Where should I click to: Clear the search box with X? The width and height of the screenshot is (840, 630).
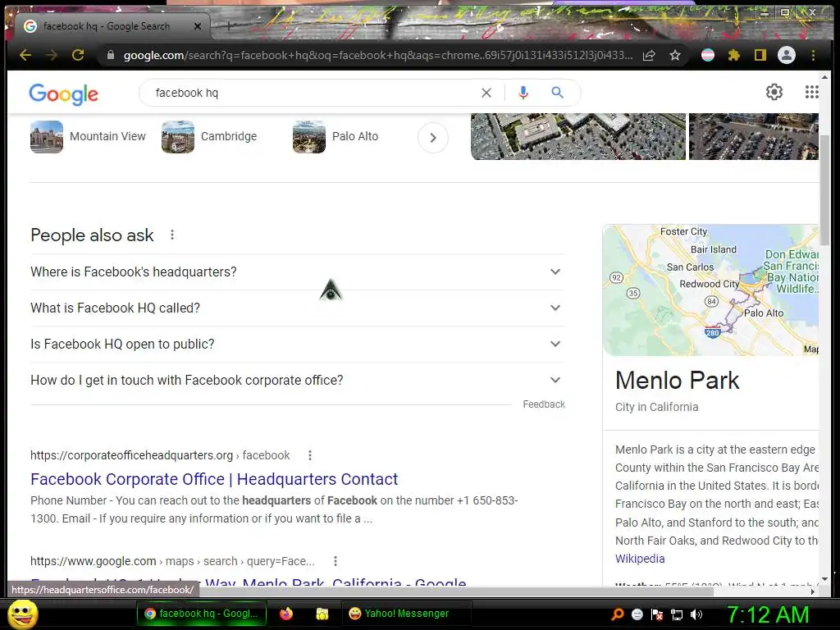486,93
